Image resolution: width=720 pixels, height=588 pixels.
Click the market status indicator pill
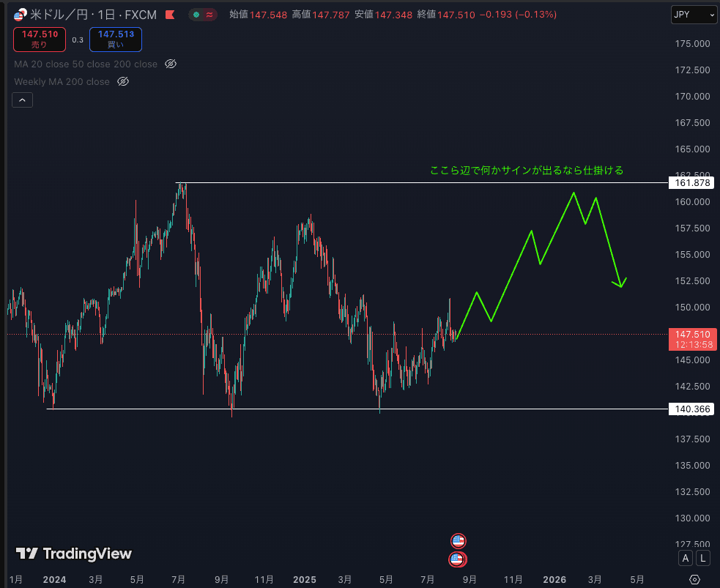[202, 15]
